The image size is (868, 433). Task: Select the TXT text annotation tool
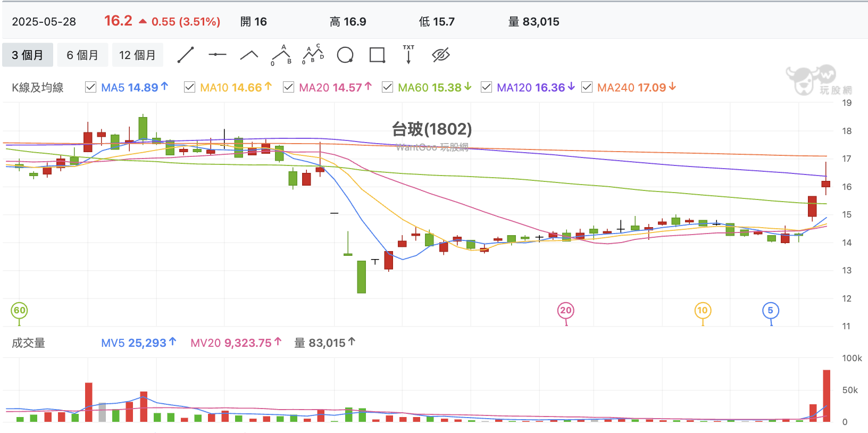[x=408, y=54]
